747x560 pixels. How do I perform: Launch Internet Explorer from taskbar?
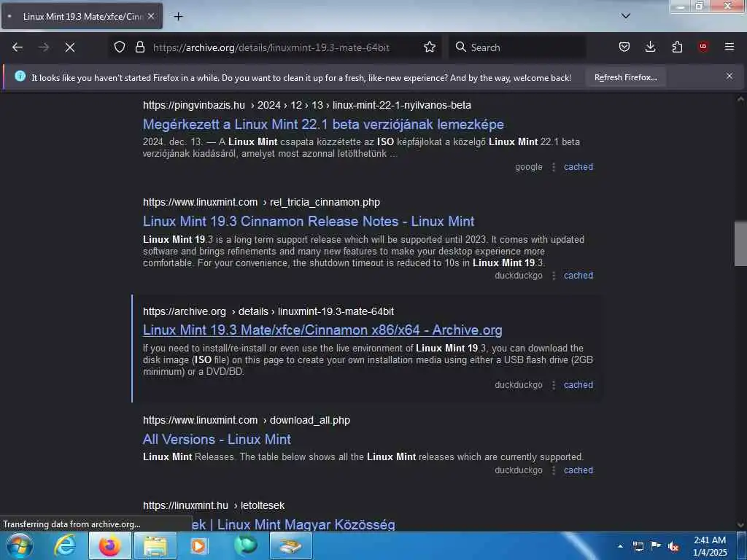point(65,545)
